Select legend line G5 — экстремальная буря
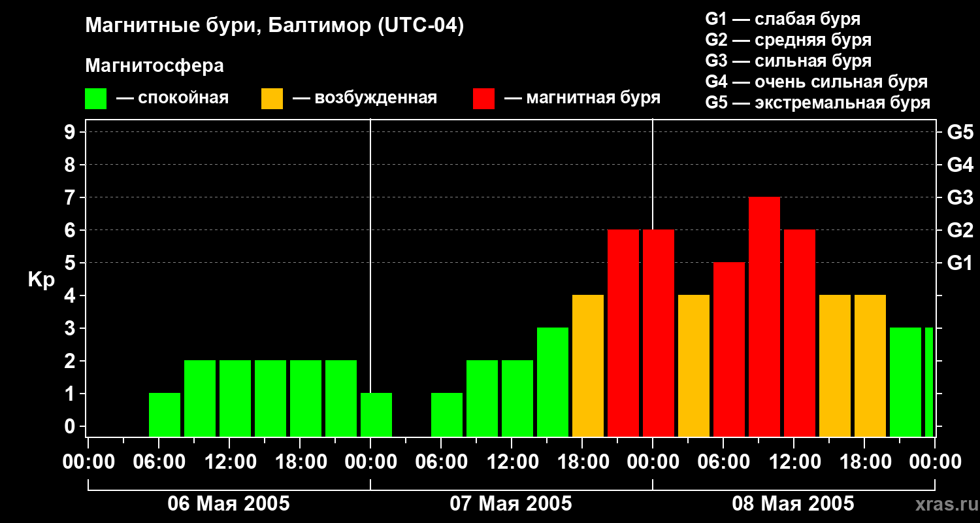The height and width of the screenshot is (523, 980). [818, 103]
